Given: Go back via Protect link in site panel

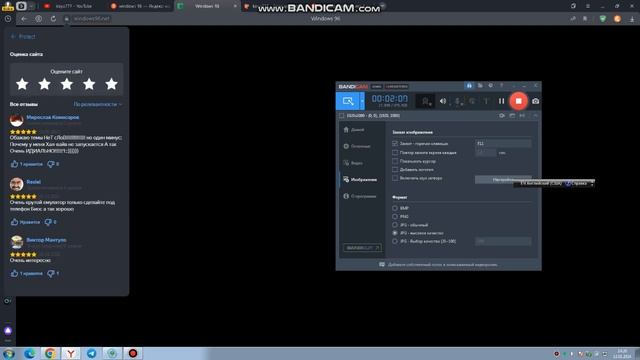Looking at the screenshot, I should [x=23, y=37].
